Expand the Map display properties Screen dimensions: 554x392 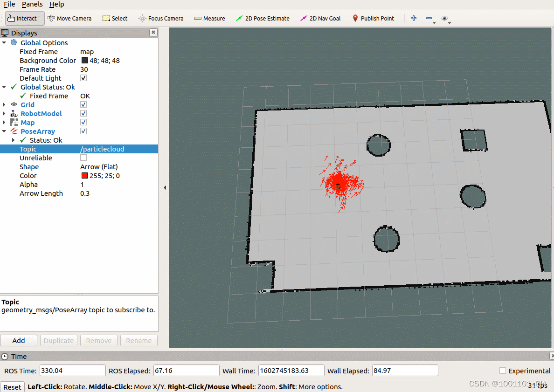point(4,122)
